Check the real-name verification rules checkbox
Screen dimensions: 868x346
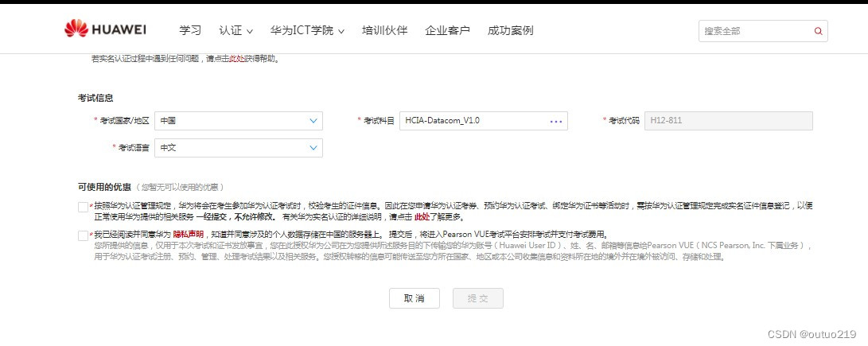(x=83, y=207)
